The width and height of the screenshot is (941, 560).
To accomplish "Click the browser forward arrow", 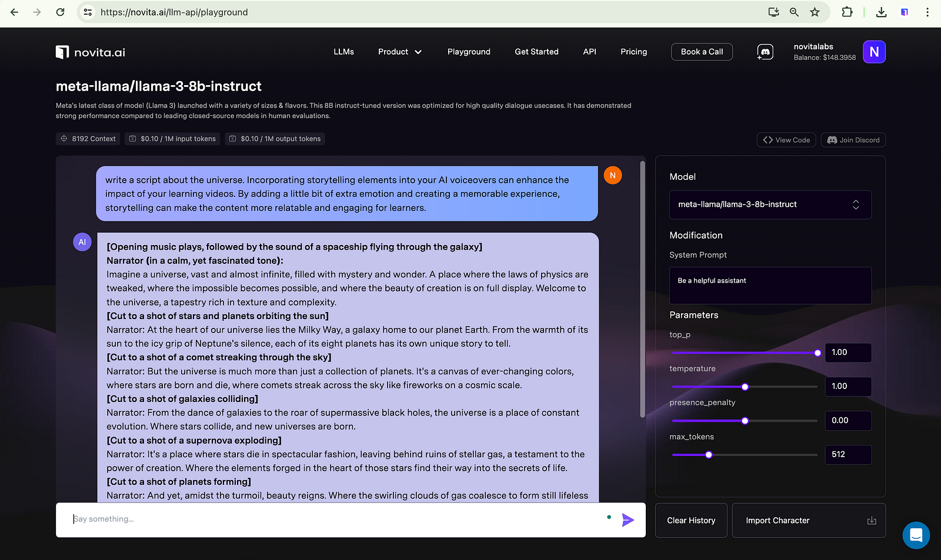I will pos(37,12).
